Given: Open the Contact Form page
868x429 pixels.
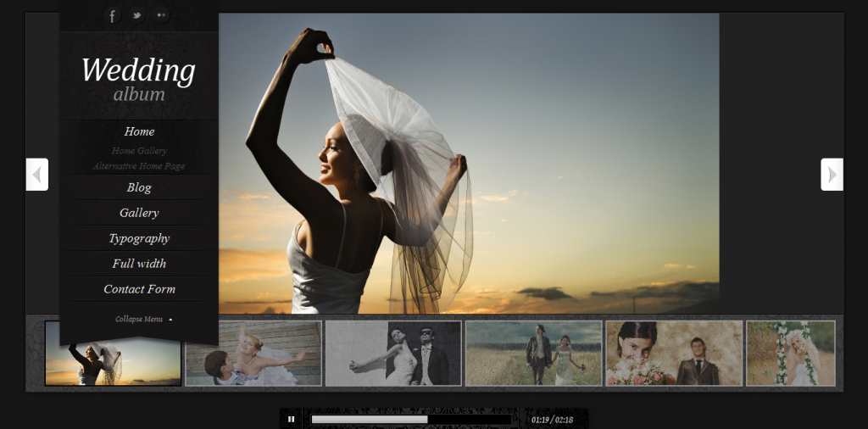Looking at the screenshot, I should tap(139, 289).
